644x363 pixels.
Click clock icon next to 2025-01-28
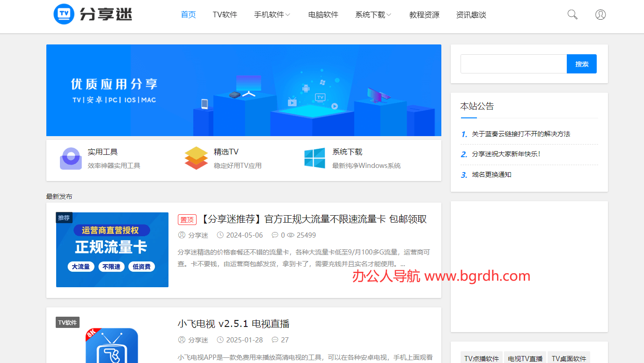coord(219,340)
